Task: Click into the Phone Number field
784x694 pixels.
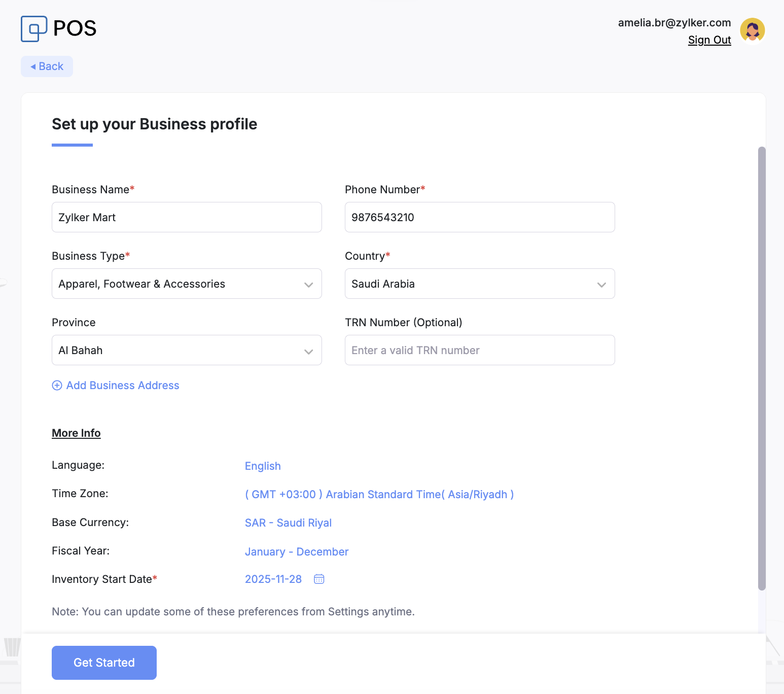Action: coord(479,217)
